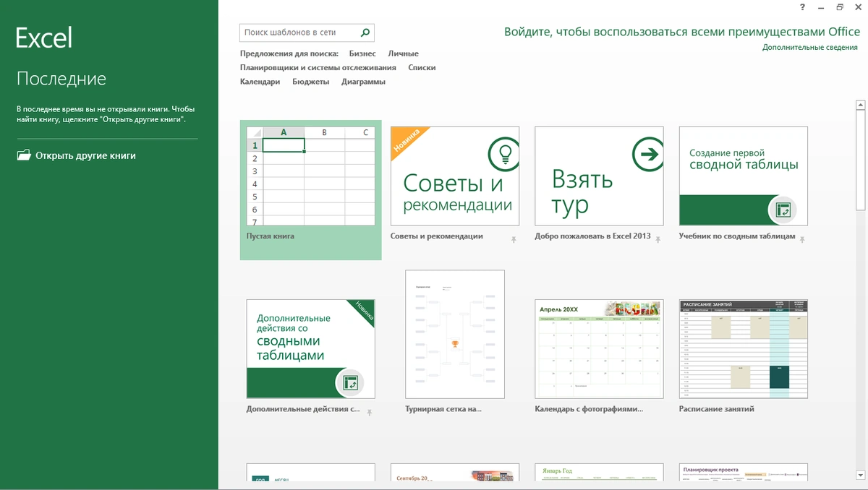The height and width of the screenshot is (490, 868).
Task: Open the 'Планировщик проекта' template thumbnail
Action: 744,473
